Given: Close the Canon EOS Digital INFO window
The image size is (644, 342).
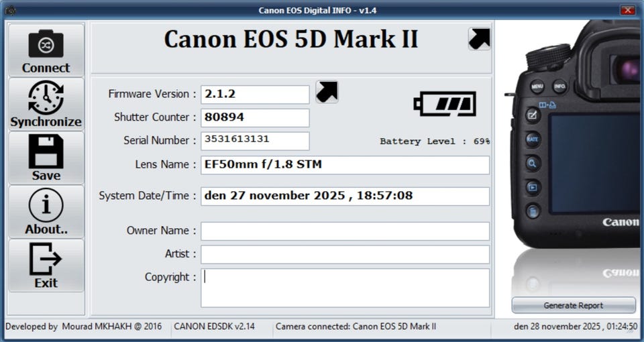Looking at the screenshot, I should pos(627,10).
